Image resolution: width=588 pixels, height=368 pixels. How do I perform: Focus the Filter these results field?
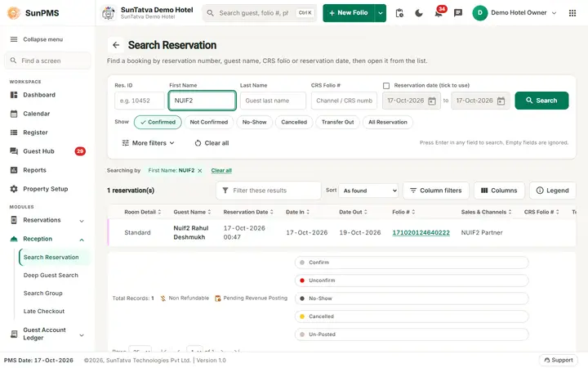269,191
